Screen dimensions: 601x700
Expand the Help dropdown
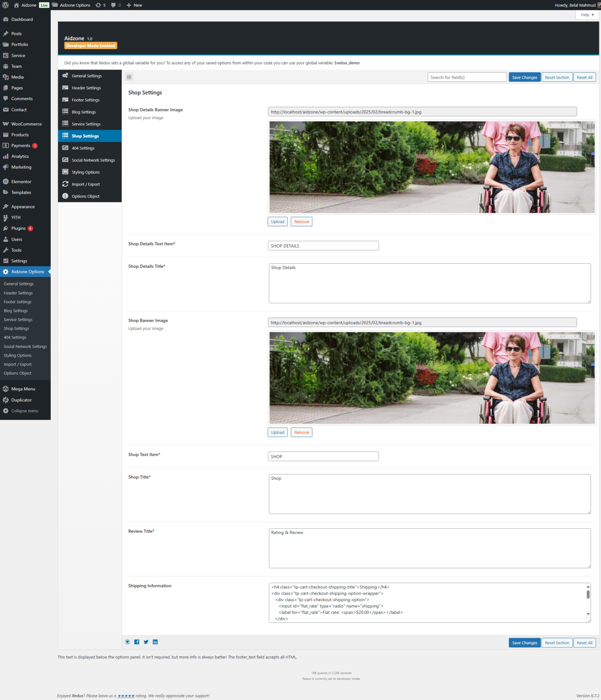coord(587,15)
